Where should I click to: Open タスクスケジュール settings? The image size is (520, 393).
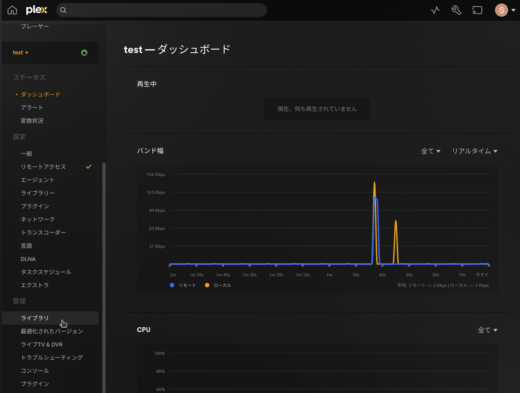tap(46, 272)
